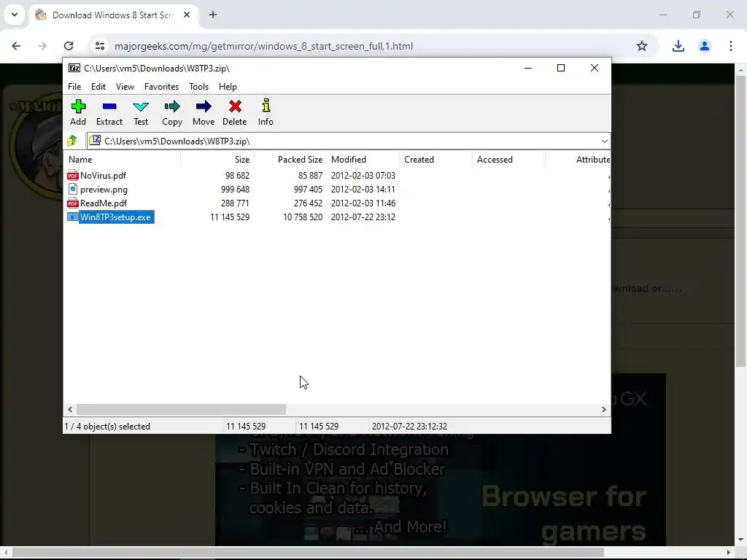This screenshot has width=747, height=560.
Task: Click packed size value 997 405
Action: tap(308, 190)
